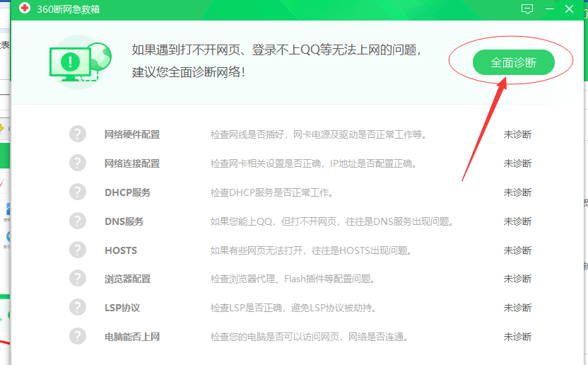
Task: Click 未诊断 status for DNS服务
Action: [517, 221]
